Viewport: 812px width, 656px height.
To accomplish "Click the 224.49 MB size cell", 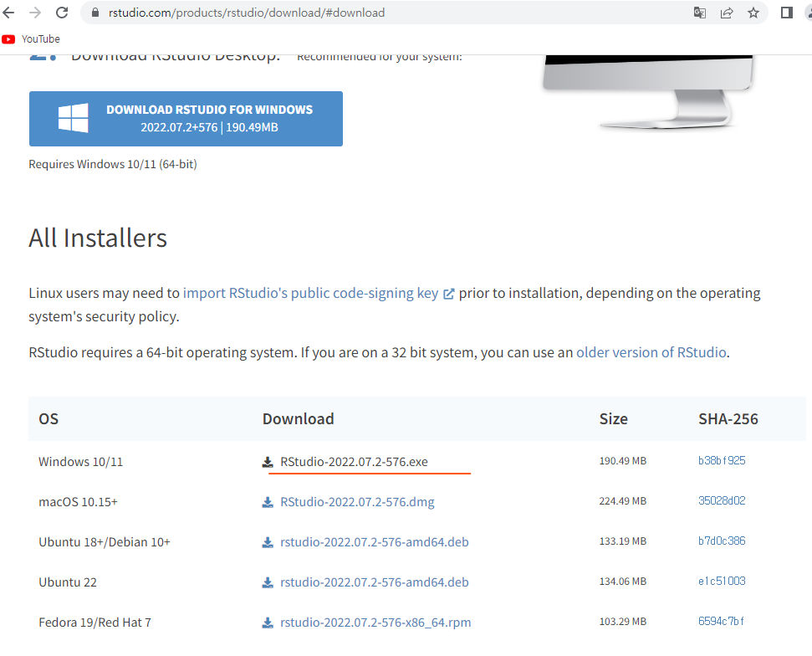I will click(x=623, y=501).
